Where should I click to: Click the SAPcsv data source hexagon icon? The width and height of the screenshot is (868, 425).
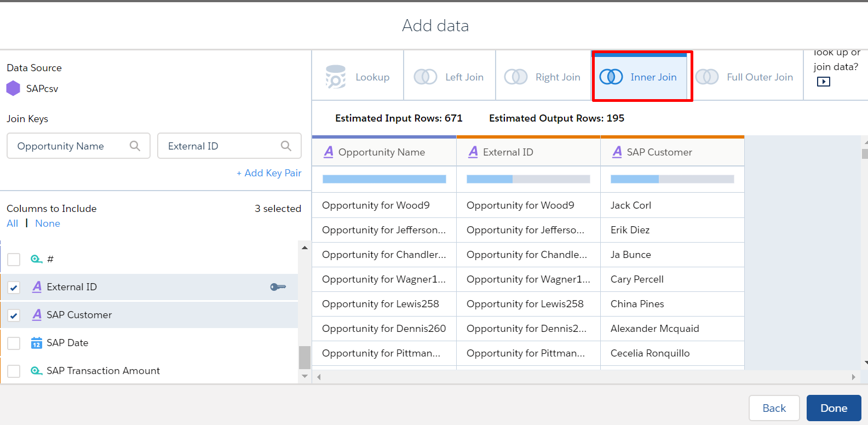tap(13, 88)
